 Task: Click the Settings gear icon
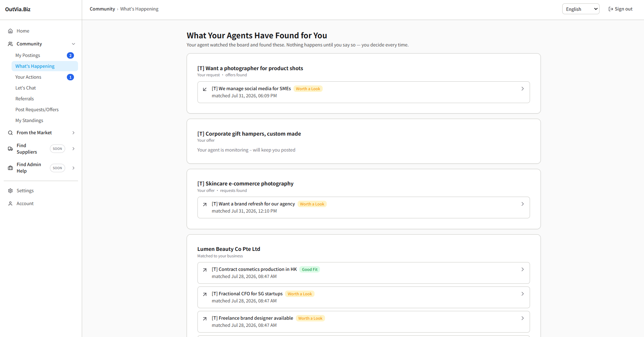(x=11, y=191)
